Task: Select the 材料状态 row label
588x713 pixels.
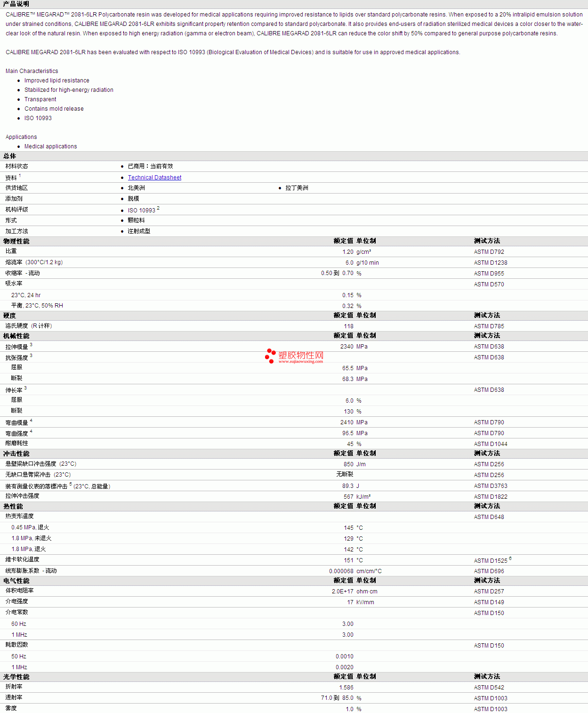Action: pyautogui.click(x=16, y=166)
